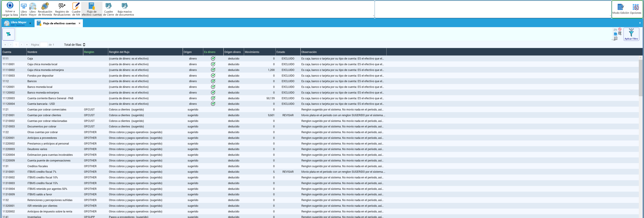Open Registro de Revaluaciones

tap(62, 9)
